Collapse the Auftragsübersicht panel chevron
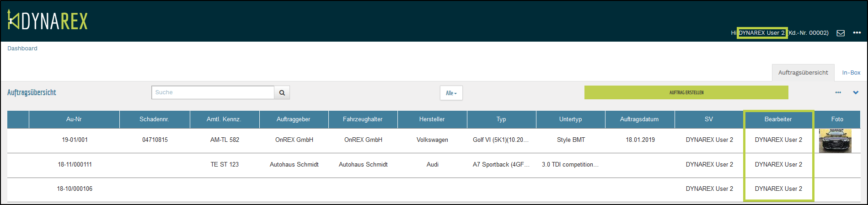Image resolution: width=868 pixels, height=205 pixels. pyautogui.click(x=856, y=92)
